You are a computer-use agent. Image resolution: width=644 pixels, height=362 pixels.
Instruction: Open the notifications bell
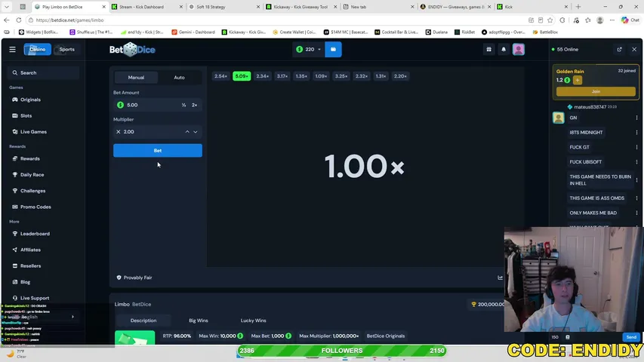pyautogui.click(x=504, y=49)
